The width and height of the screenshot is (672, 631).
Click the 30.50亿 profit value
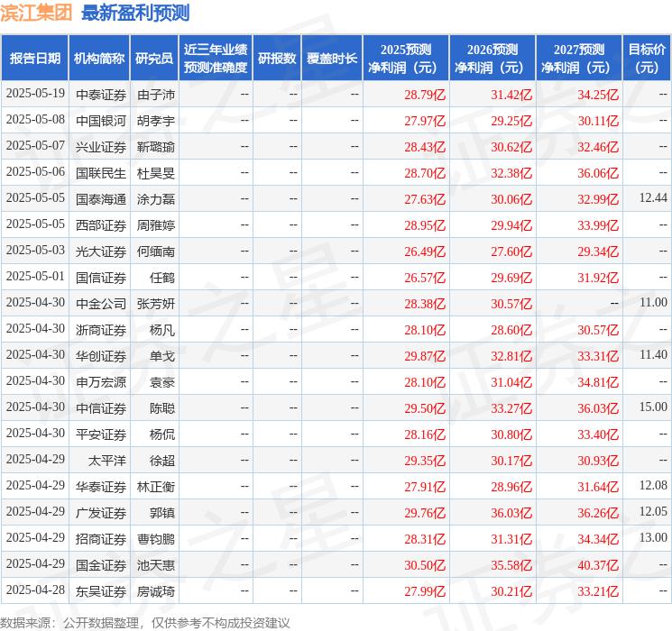point(425,565)
